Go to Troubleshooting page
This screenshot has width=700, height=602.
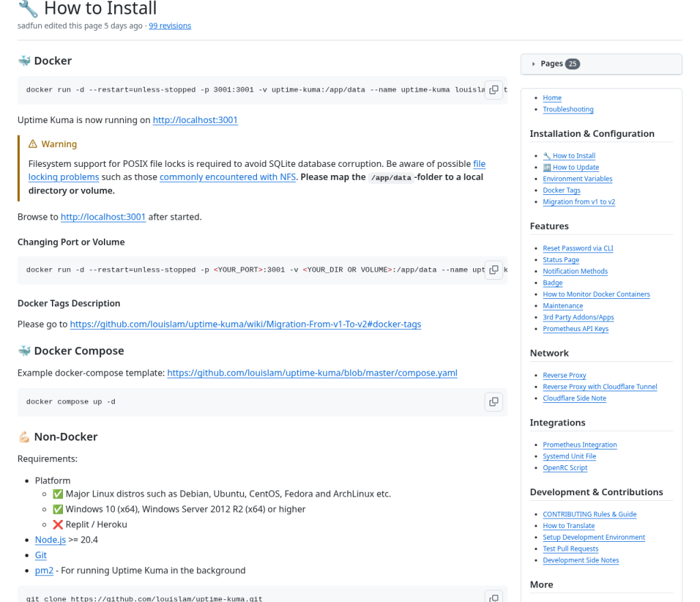tap(568, 109)
